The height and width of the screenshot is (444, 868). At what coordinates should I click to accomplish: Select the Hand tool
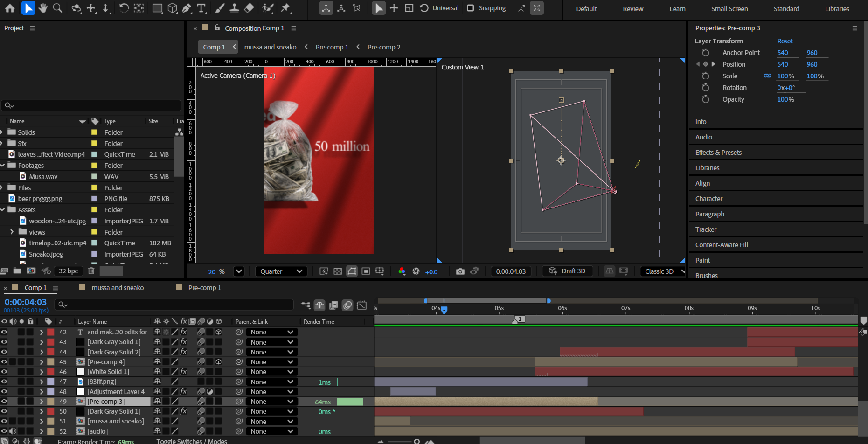pos(43,8)
